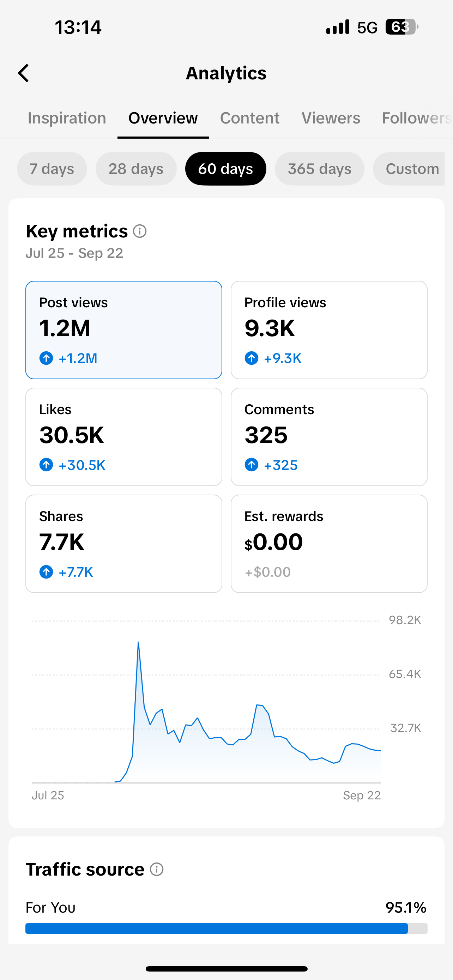Screen dimensions: 453x980
Task: Open Traffic source info icon
Action: (x=156, y=869)
